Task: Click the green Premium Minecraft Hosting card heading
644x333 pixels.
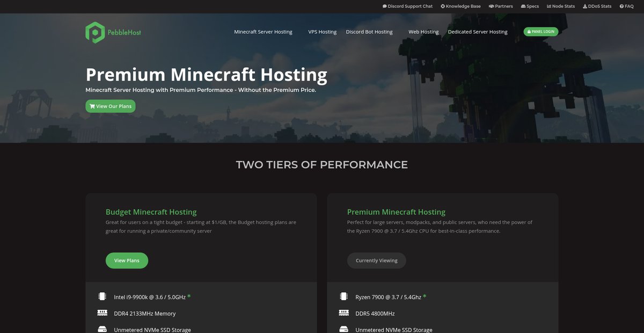Action: 396,212
